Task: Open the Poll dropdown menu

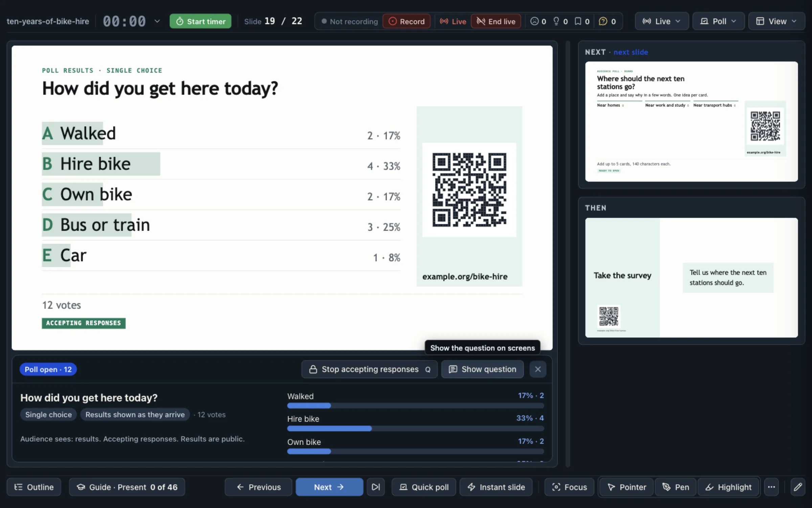Action: click(718, 21)
